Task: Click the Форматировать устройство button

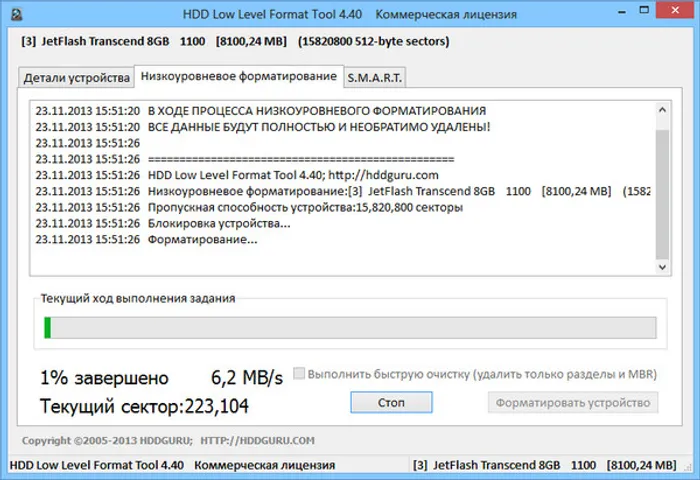Action: 573,403
